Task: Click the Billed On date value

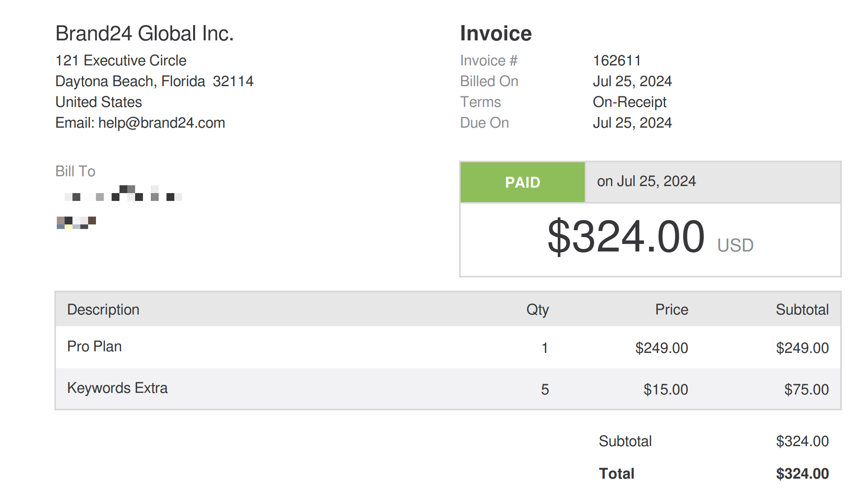Action: [x=632, y=81]
